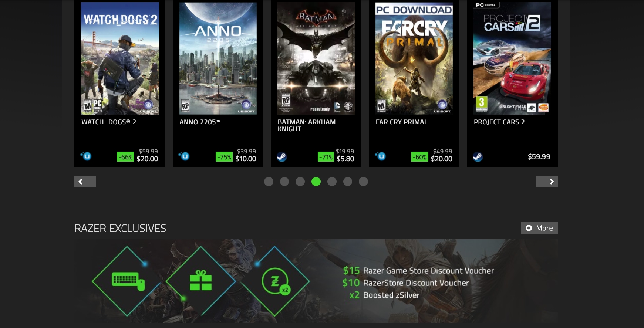Screen dimensions: 644x328
Task: Open the Anno 2205 cover image
Action: point(218,58)
